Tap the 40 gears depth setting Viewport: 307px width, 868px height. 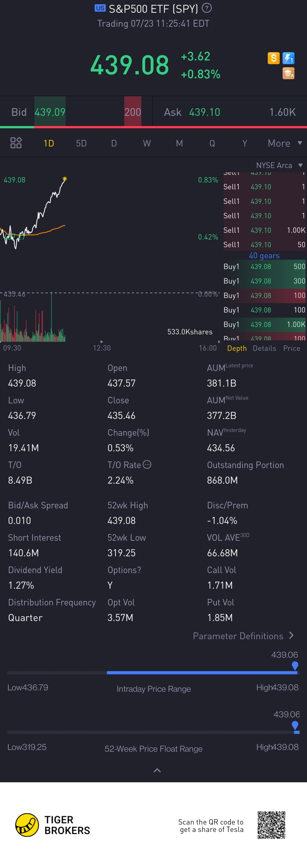pyautogui.click(x=264, y=255)
